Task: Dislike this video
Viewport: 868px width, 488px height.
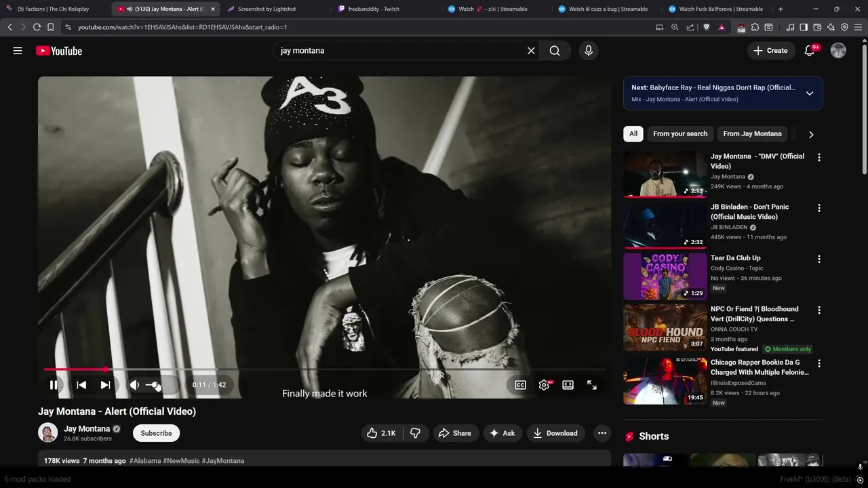Action: coord(415,433)
